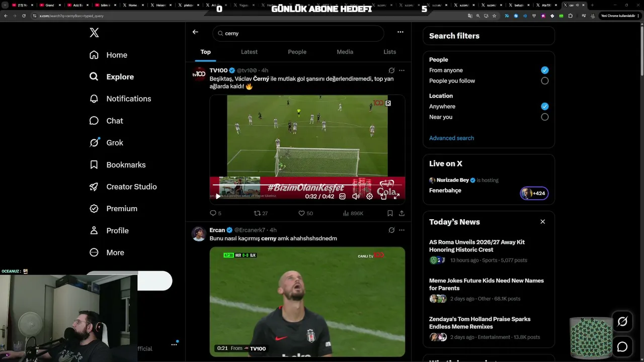
Task: Mute the TV100 video
Action: 356,197
